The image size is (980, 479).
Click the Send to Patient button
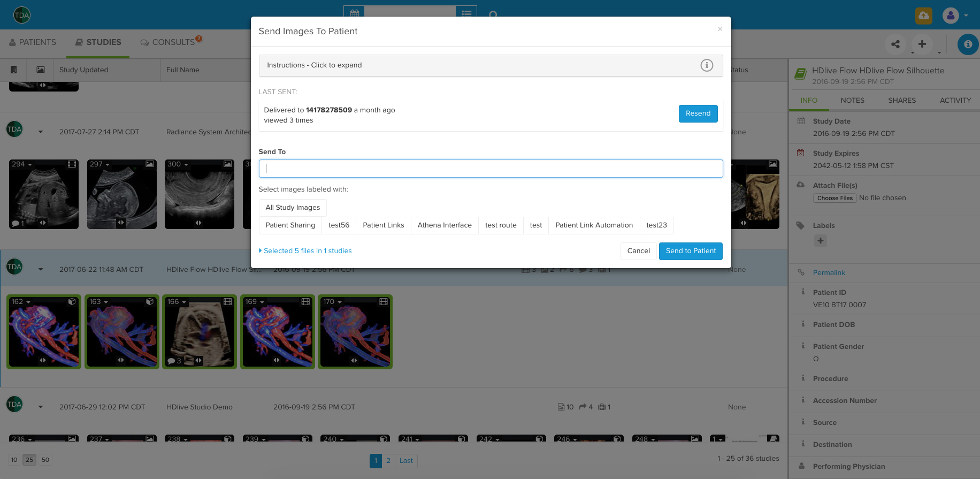[x=691, y=251]
